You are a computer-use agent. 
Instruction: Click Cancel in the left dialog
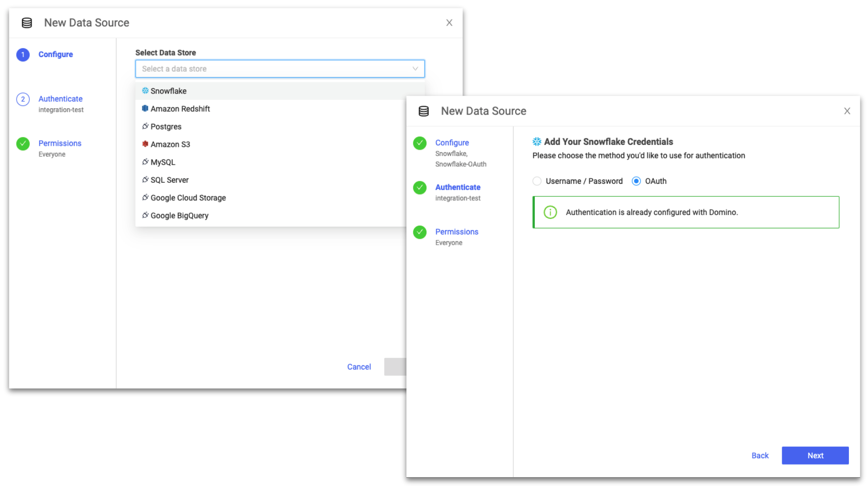tap(359, 367)
